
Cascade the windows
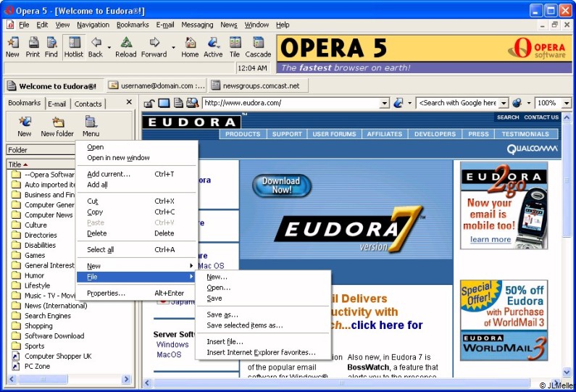coord(258,46)
